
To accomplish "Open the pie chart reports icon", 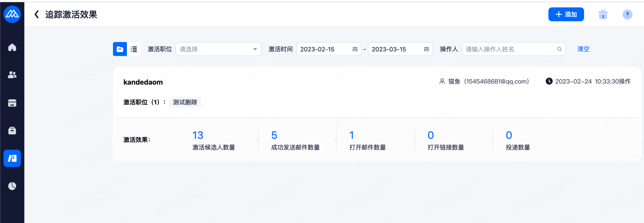I will click(x=12, y=186).
